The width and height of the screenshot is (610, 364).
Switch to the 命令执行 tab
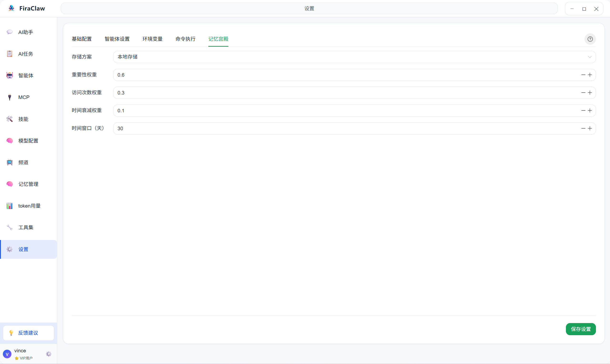[x=185, y=39]
